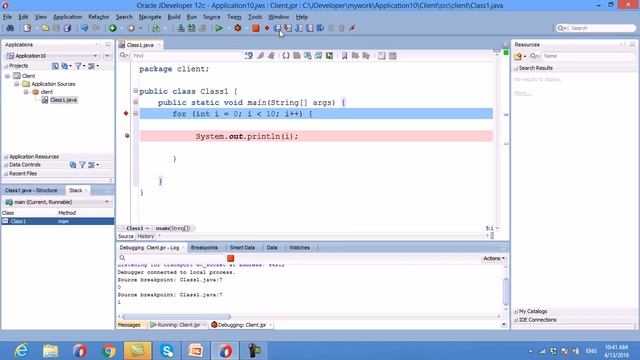Click the main(String[]) breadcrumb below editor
640x360 pixels.
coord(173,229)
